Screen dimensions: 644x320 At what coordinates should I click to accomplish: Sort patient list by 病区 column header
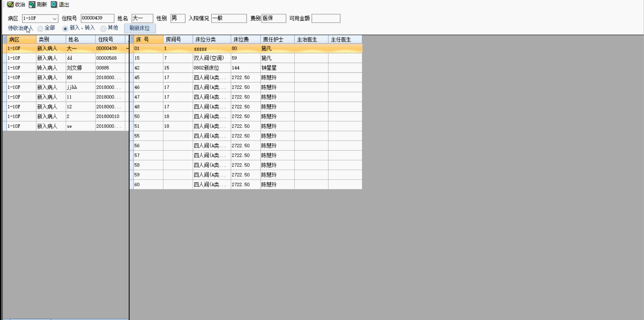21,40
